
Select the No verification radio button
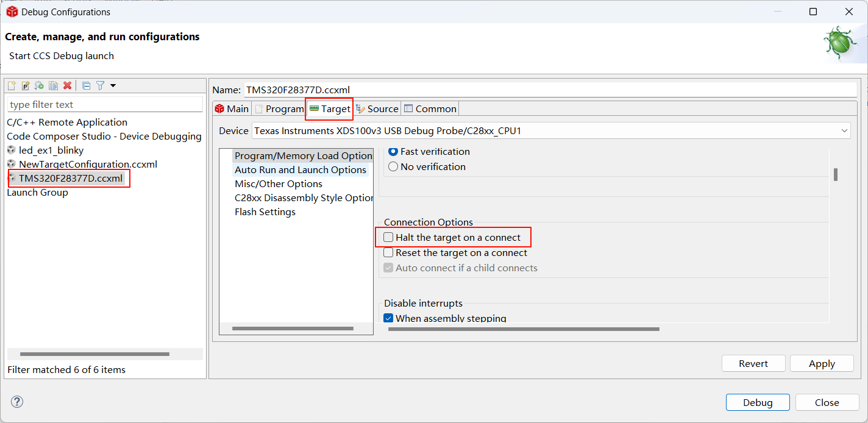(x=393, y=166)
